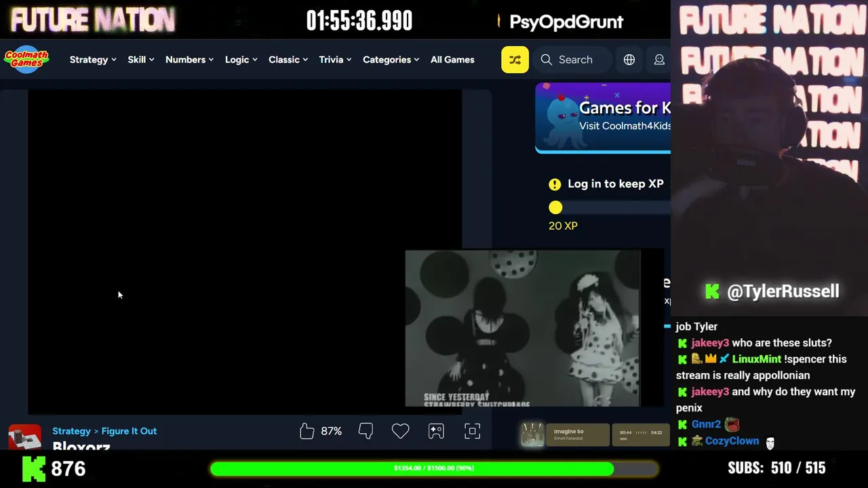Click the 20 XP label
This screenshot has width=868, height=488.
pyautogui.click(x=563, y=226)
